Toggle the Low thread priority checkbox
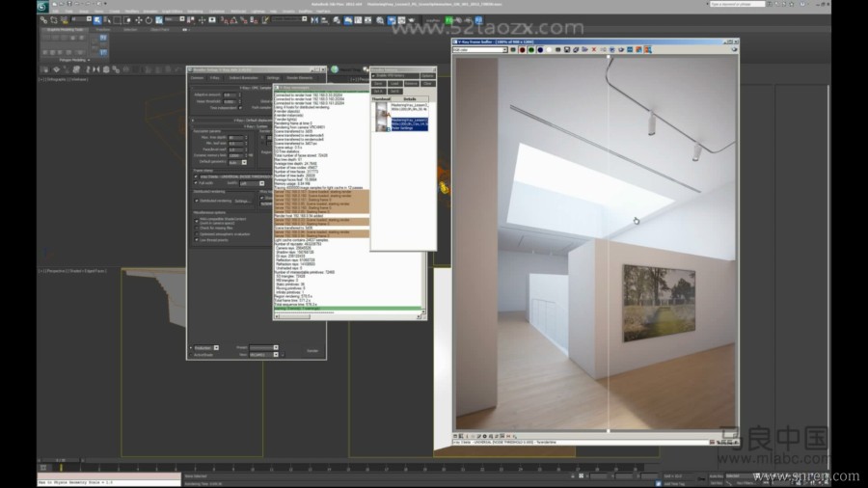Viewport: 868px width, 488px height. pos(197,238)
